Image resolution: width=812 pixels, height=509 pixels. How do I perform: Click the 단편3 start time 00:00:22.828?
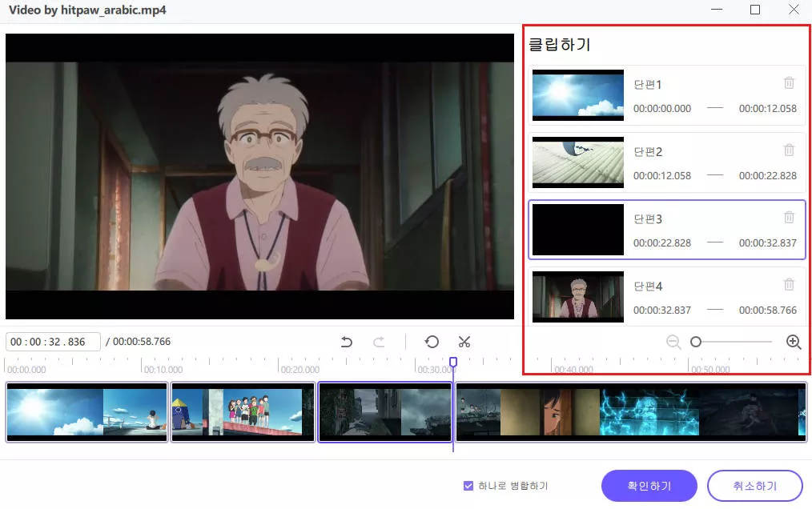[661, 243]
